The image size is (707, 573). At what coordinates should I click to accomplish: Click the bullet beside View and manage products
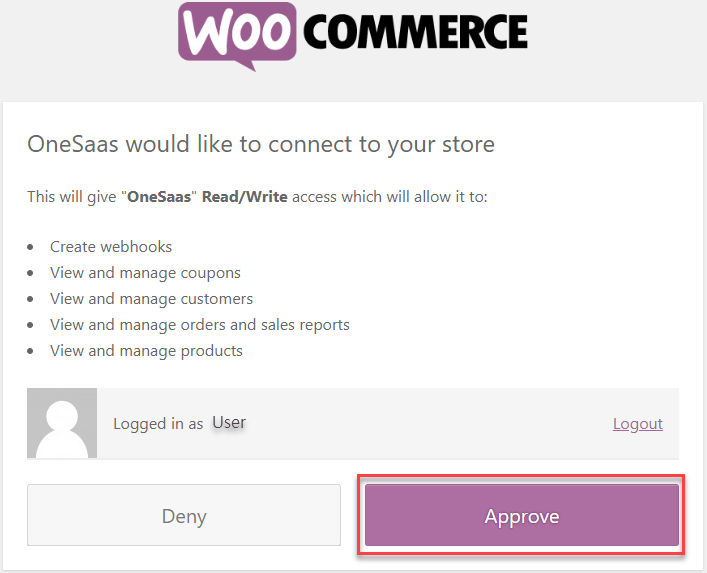30,351
